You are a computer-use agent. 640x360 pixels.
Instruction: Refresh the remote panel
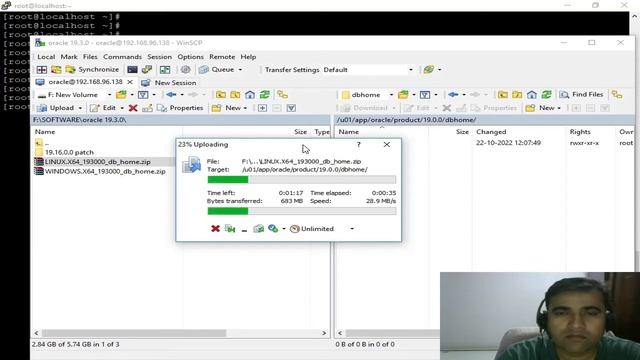[547, 95]
